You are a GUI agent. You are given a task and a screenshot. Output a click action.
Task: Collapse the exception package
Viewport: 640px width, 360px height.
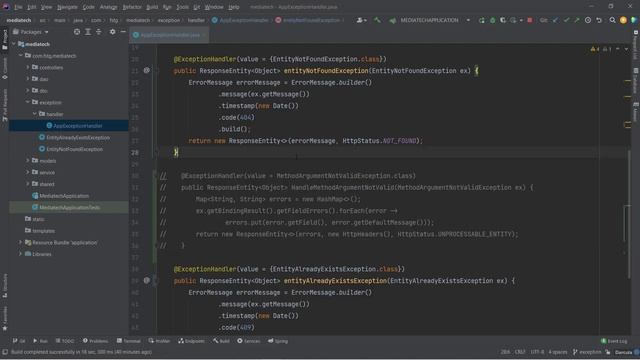point(28,102)
